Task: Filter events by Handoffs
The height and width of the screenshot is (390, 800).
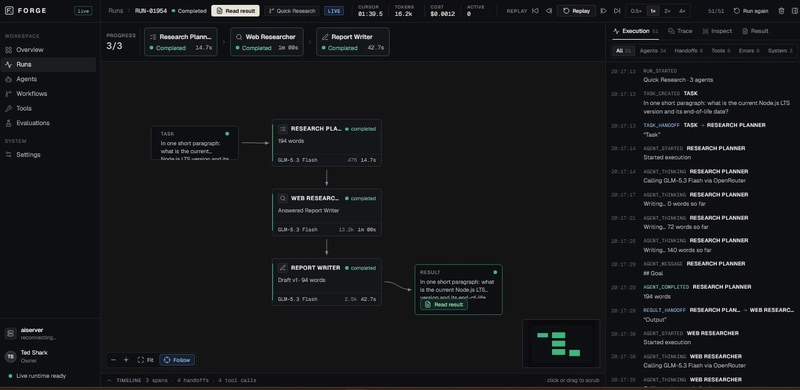Action: 688,51
